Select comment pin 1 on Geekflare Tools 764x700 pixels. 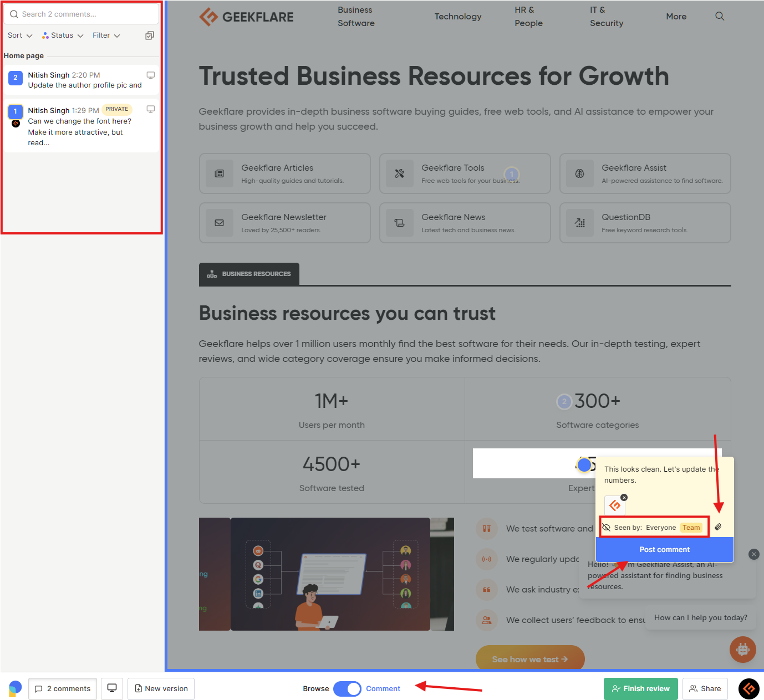coord(512,175)
